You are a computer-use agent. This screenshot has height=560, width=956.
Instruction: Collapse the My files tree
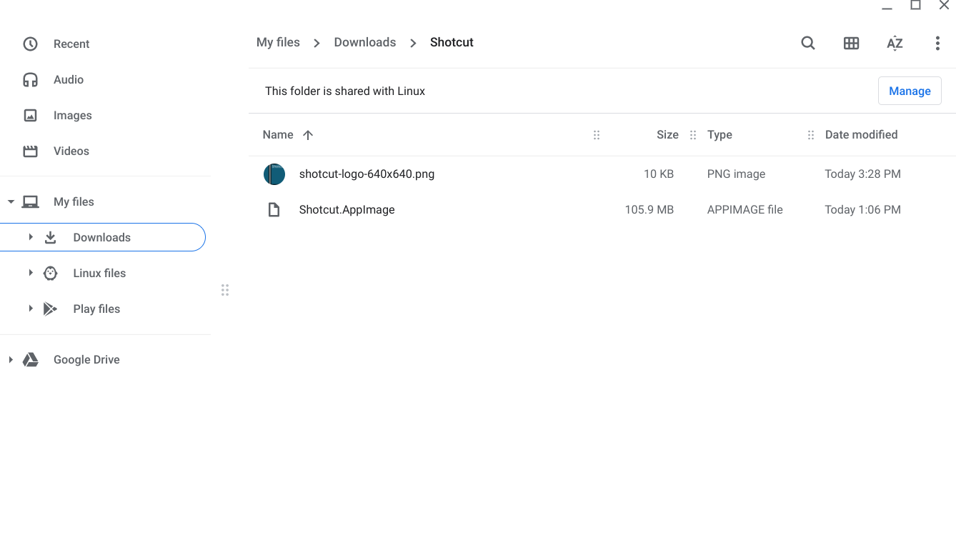pyautogui.click(x=11, y=202)
